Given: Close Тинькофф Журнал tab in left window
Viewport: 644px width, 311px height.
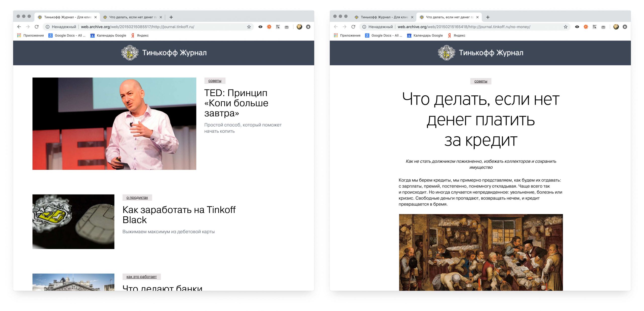Looking at the screenshot, I should tap(96, 17).
